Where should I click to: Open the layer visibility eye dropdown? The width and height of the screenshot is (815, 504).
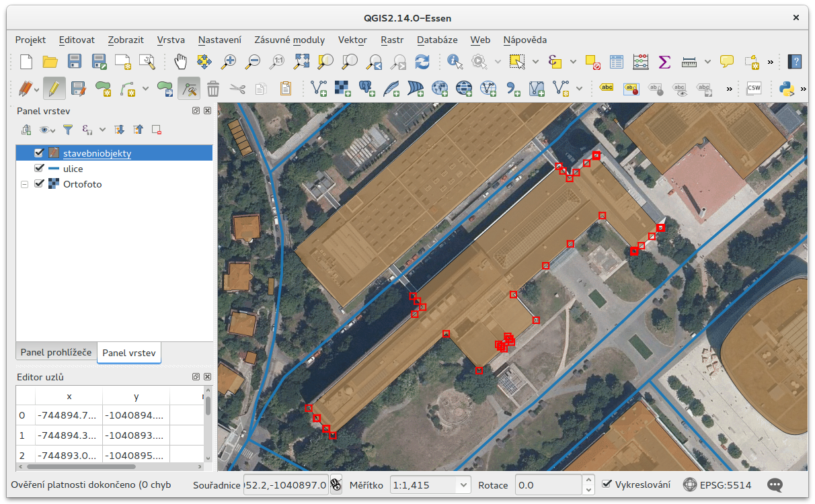pyautogui.click(x=48, y=130)
